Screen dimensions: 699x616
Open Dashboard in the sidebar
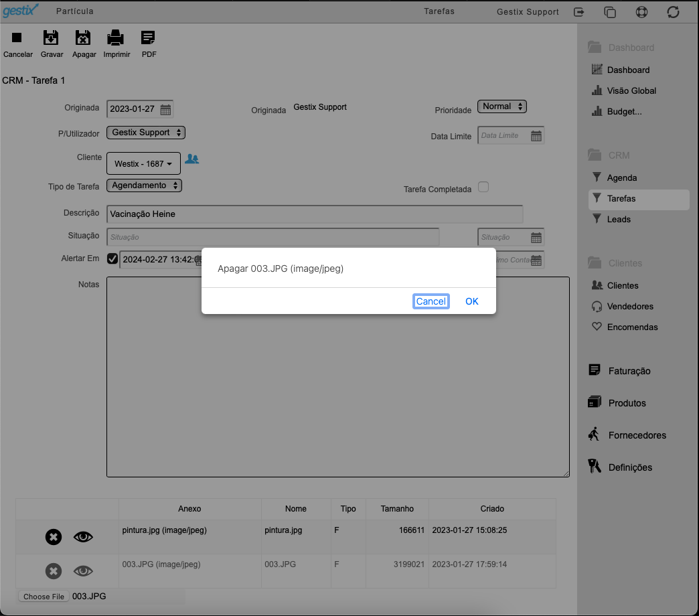627,70
